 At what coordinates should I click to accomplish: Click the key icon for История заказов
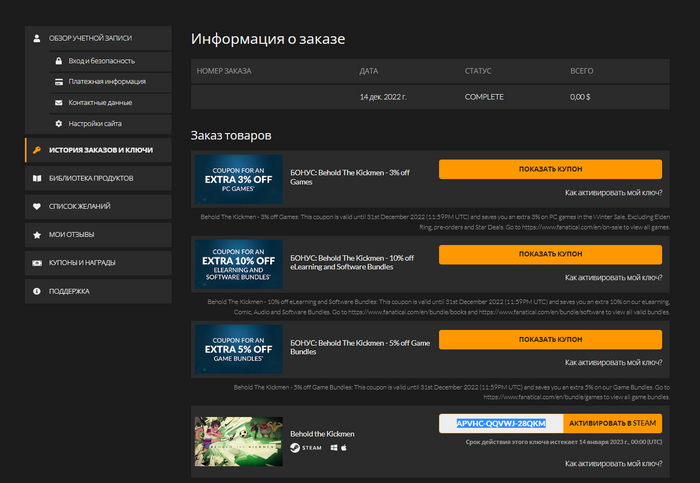click(x=37, y=150)
